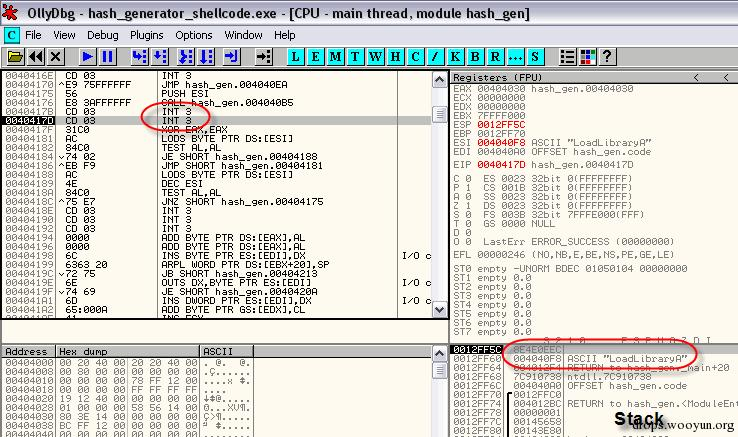Click disassembly scrollbar down arrow
This screenshot has width=738, height=437.
tap(439, 309)
